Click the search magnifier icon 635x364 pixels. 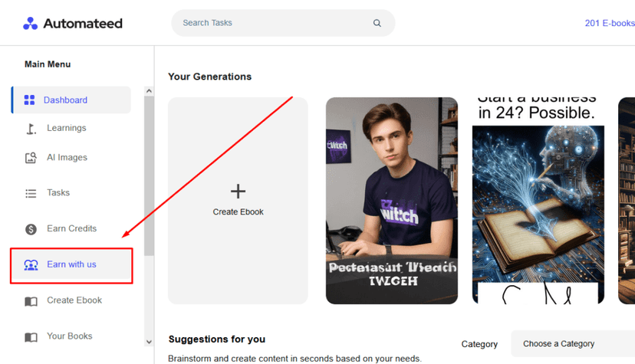pos(377,23)
